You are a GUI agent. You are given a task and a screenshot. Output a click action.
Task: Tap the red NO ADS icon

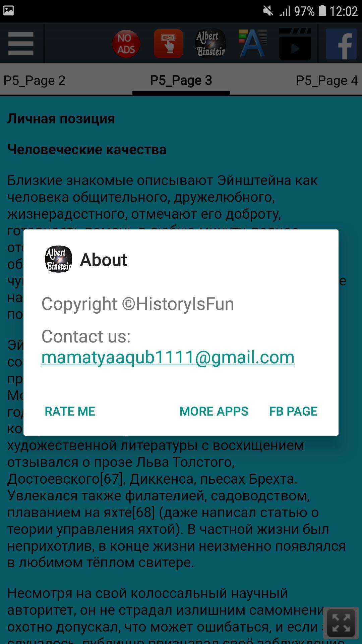tap(126, 44)
